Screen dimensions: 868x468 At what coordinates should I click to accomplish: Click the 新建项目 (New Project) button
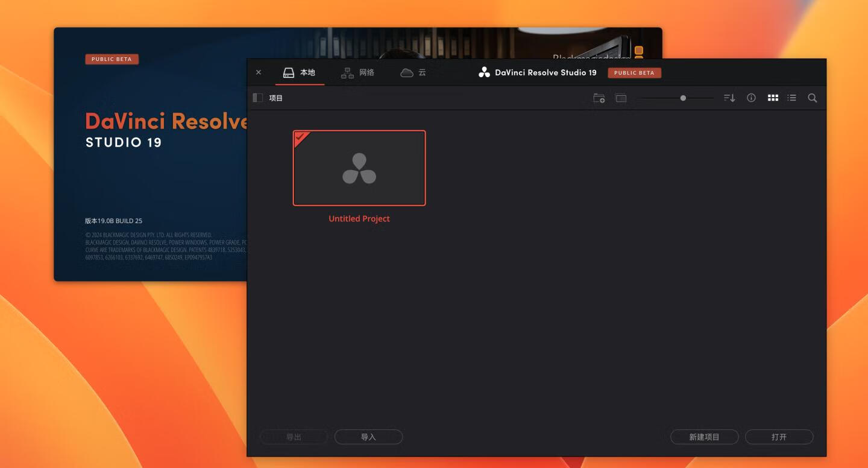[705, 437]
